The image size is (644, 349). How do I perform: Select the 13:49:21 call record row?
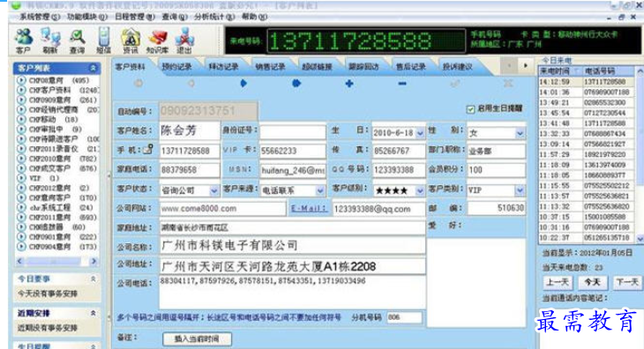coord(588,102)
